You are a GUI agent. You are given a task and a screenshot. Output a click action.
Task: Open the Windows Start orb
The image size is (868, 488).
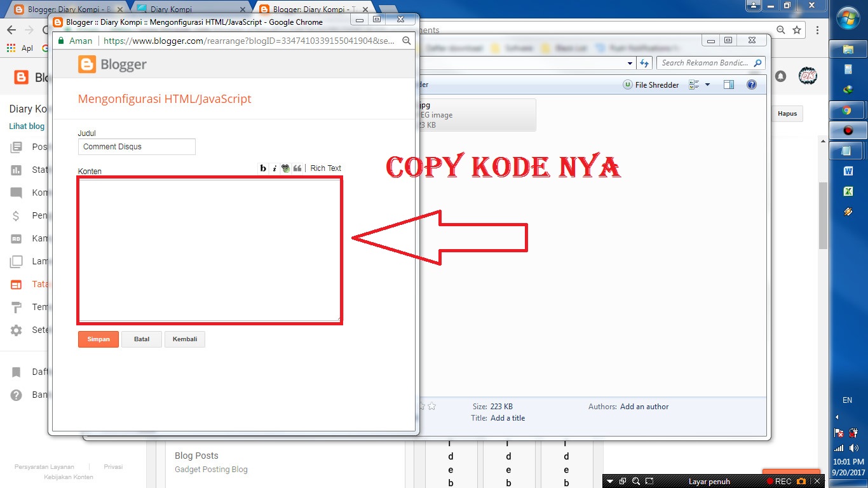coord(848,18)
